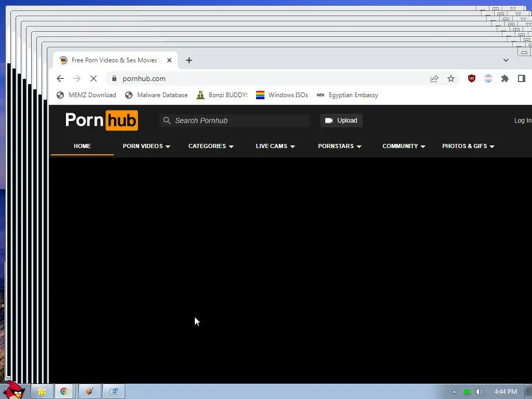532x399 pixels.
Task: Bookmark this tab with the star icon
Action: point(450,79)
